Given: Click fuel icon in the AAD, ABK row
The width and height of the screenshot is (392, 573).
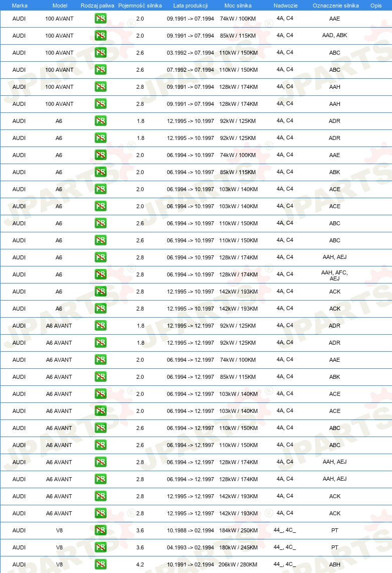Looking at the screenshot, I should pos(100,36).
